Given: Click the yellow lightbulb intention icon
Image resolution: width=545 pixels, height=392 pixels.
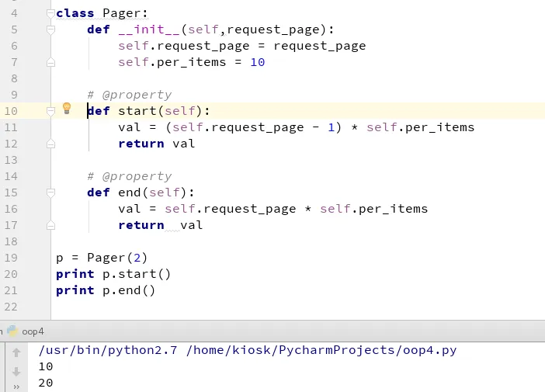Looking at the screenshot, I should [x=67, y=109].
